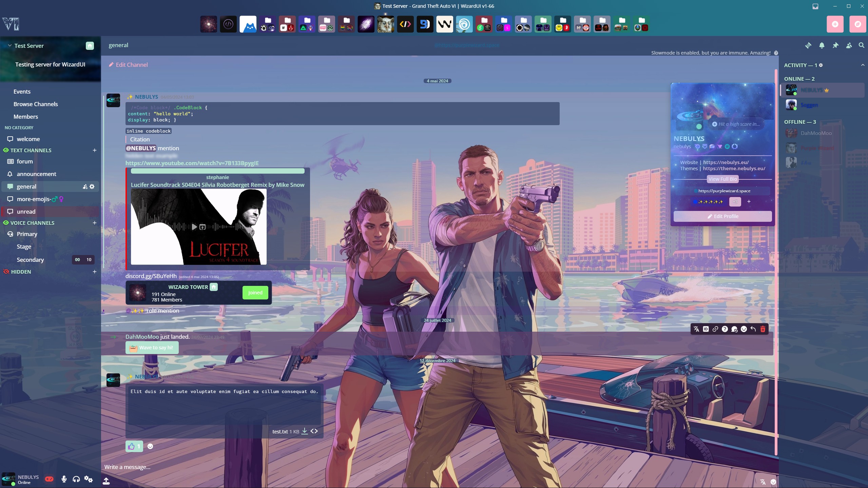
Task: Open the yellow code brackets server icon
Action: pos(405,24)
